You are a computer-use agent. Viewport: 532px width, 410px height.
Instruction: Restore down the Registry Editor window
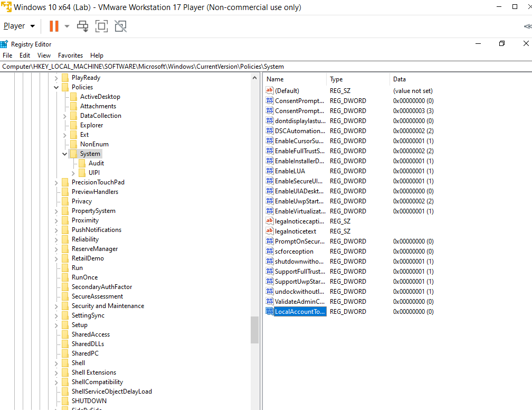pyautogui.click(x=502, y=43)
